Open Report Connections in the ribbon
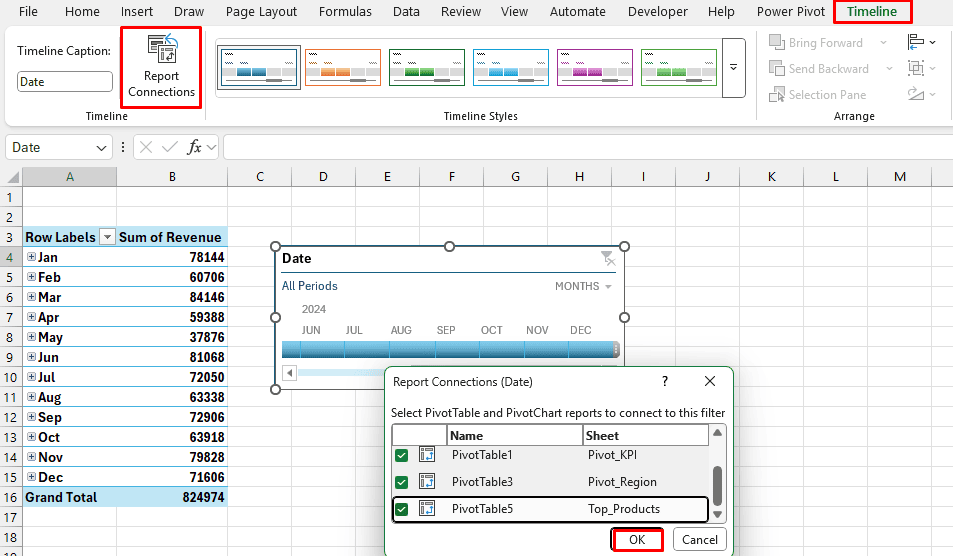This screenshot has height=556, width=953. pos(161,67)
